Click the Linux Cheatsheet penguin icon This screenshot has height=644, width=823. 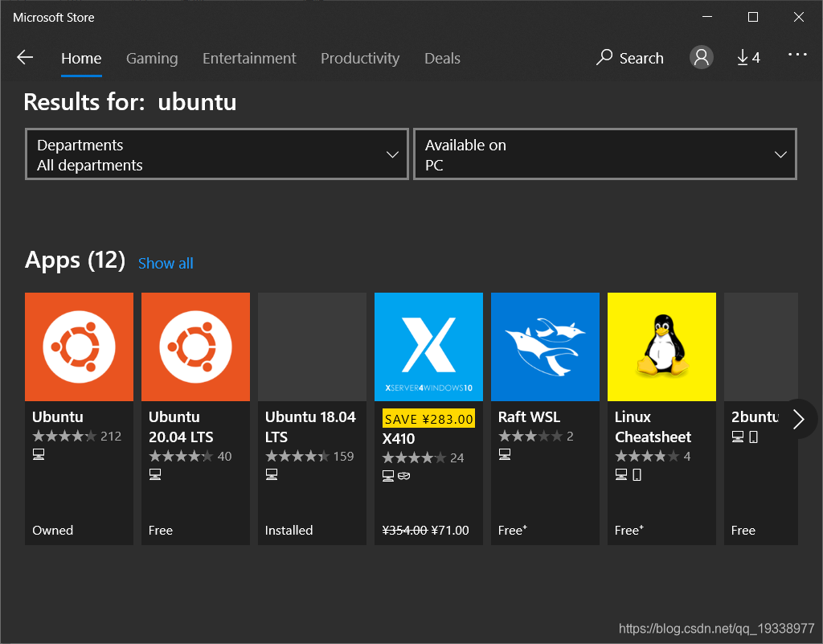click(661, 347)
